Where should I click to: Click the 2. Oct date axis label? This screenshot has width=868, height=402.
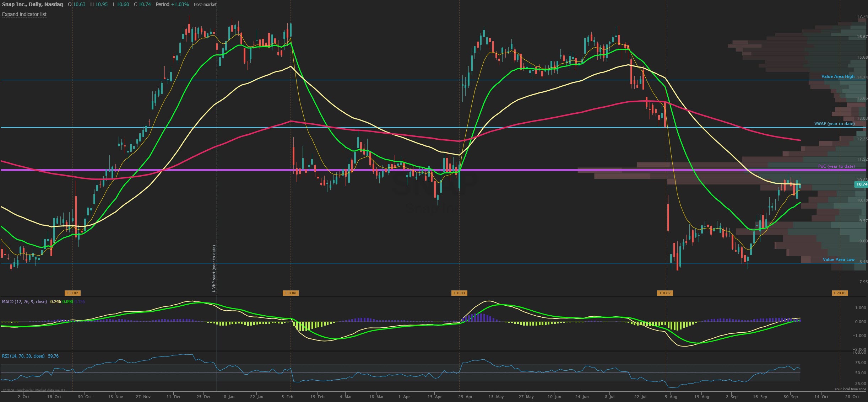coord(23,397)
